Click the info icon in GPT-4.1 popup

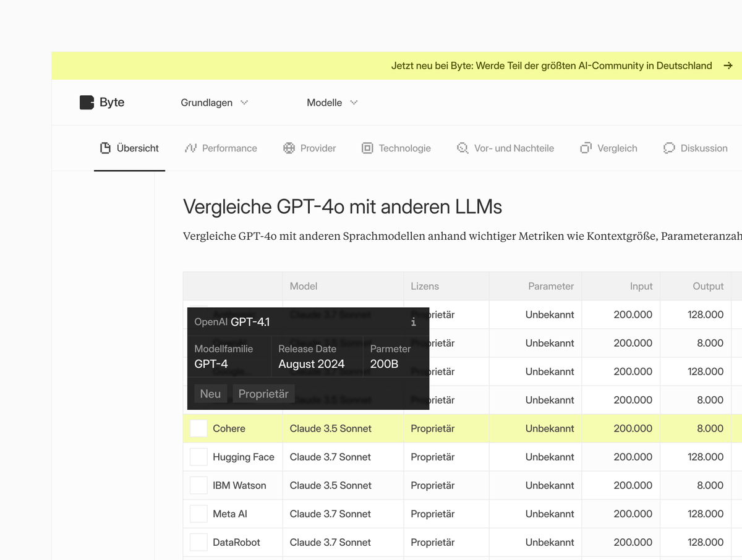click(x=414, y=322)
